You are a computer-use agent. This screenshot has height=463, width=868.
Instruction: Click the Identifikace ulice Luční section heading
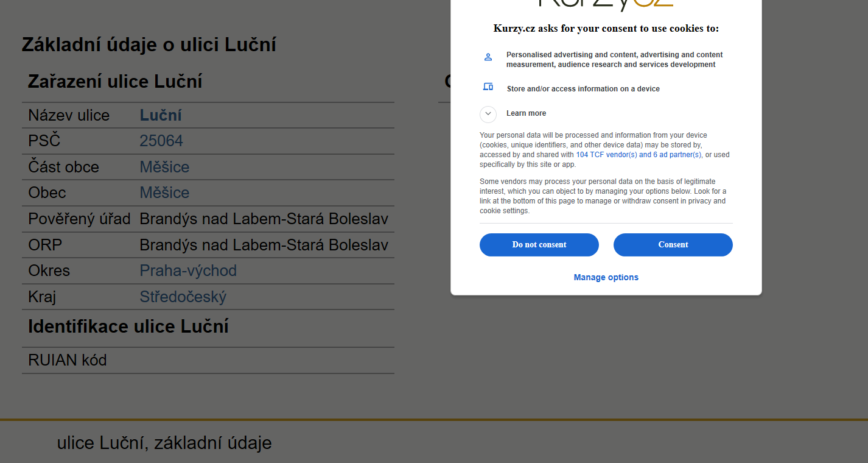[128, 327]
